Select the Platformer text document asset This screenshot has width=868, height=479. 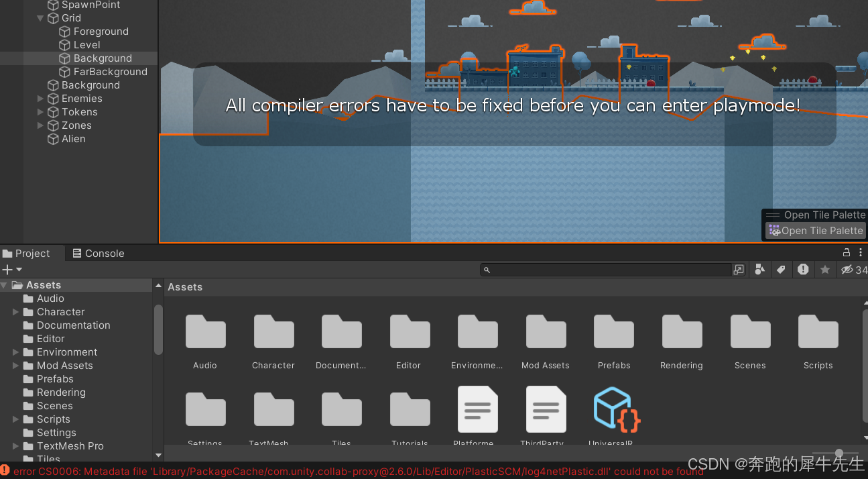coord(477,409)
